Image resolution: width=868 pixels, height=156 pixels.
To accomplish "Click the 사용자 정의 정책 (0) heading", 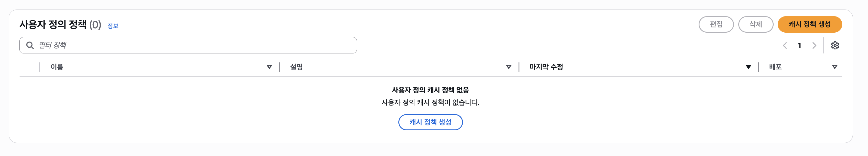I will [60, 25].
